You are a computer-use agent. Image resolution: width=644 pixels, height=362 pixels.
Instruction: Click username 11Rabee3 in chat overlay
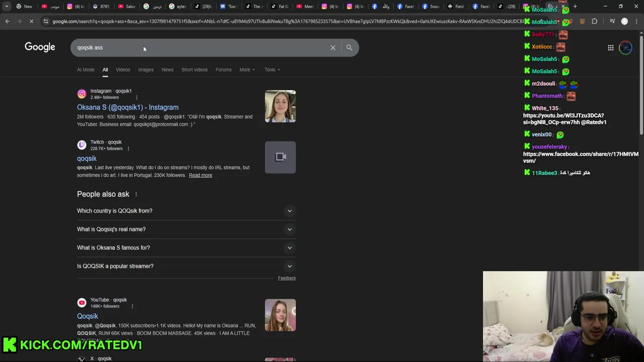(544, 173)
